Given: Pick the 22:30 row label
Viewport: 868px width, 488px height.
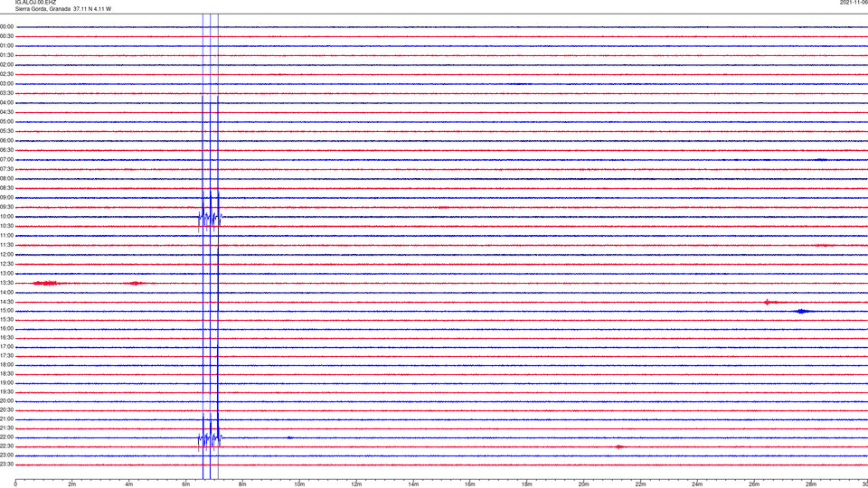Looking at the screenshot, I should (6, 446).
